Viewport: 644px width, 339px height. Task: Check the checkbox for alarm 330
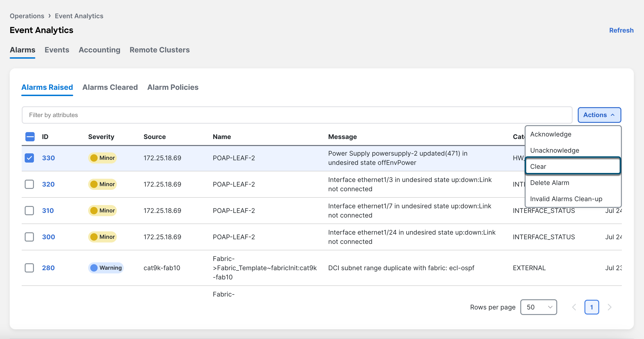[x=29, y=158]
